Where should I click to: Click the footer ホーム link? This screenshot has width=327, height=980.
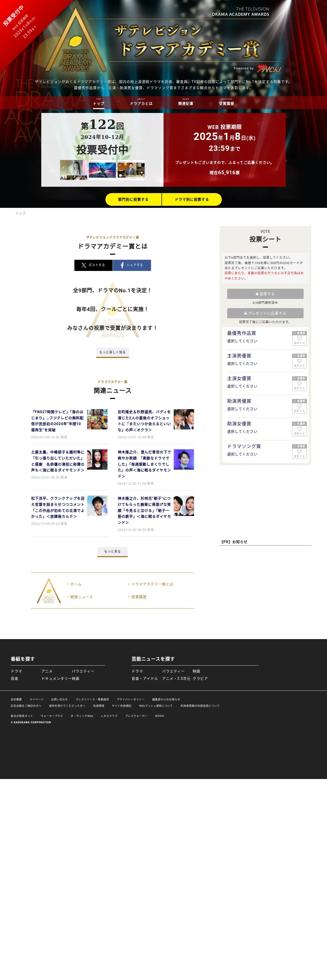75,584
